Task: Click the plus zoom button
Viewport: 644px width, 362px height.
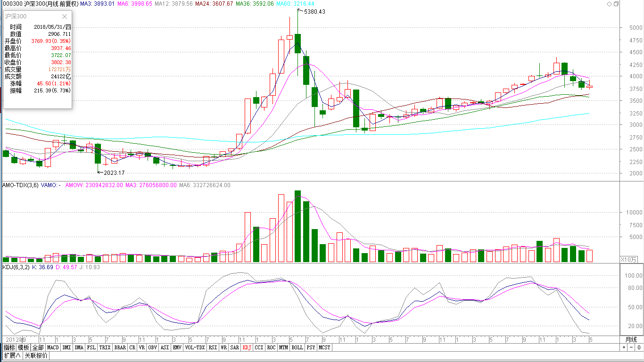Action: coord(624,347)
